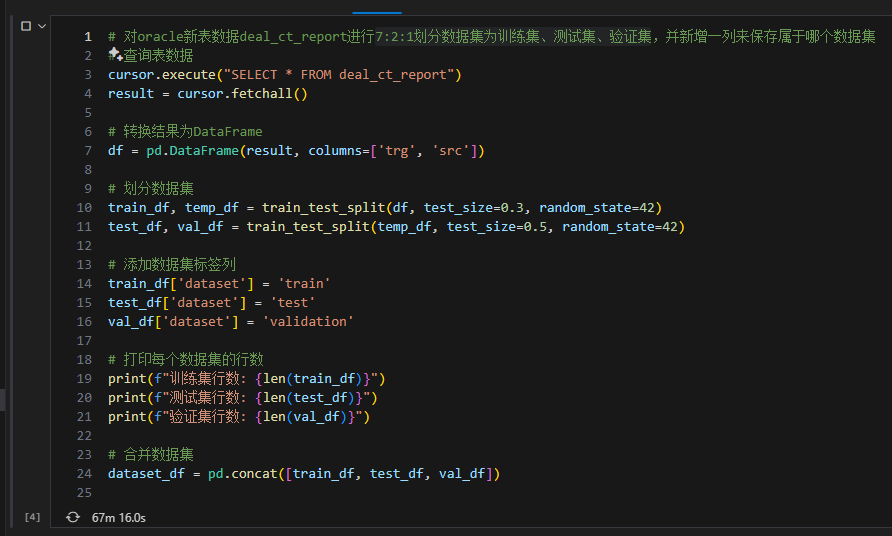This screenshot has width=892, height=536.
Task: Click 'random_state=42' on line 11
Action: point(620,226)
